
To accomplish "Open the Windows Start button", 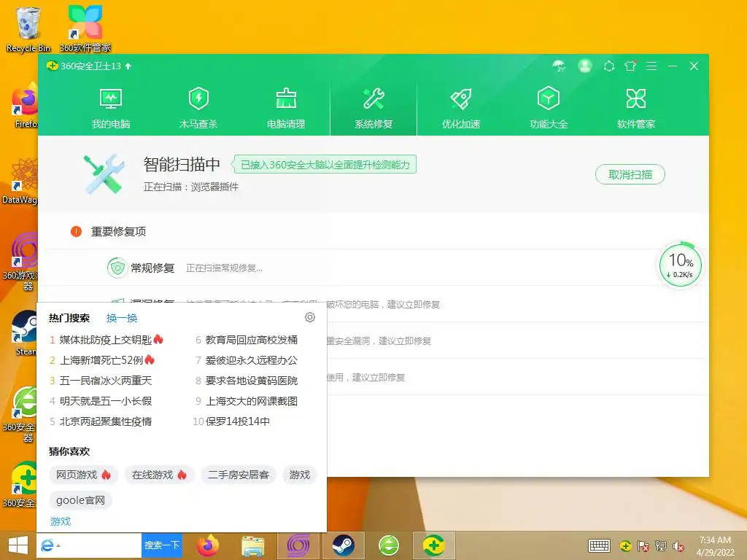I will [18, 545].
